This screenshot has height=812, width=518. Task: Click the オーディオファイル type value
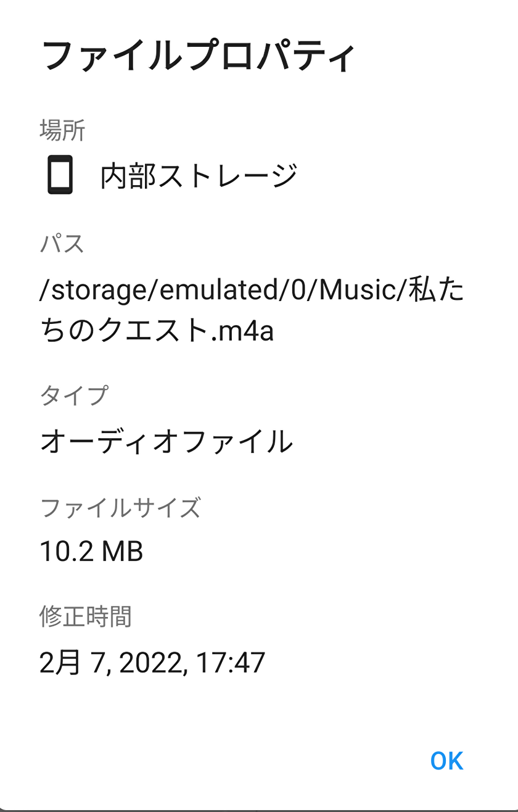click(x=166, y=442)
